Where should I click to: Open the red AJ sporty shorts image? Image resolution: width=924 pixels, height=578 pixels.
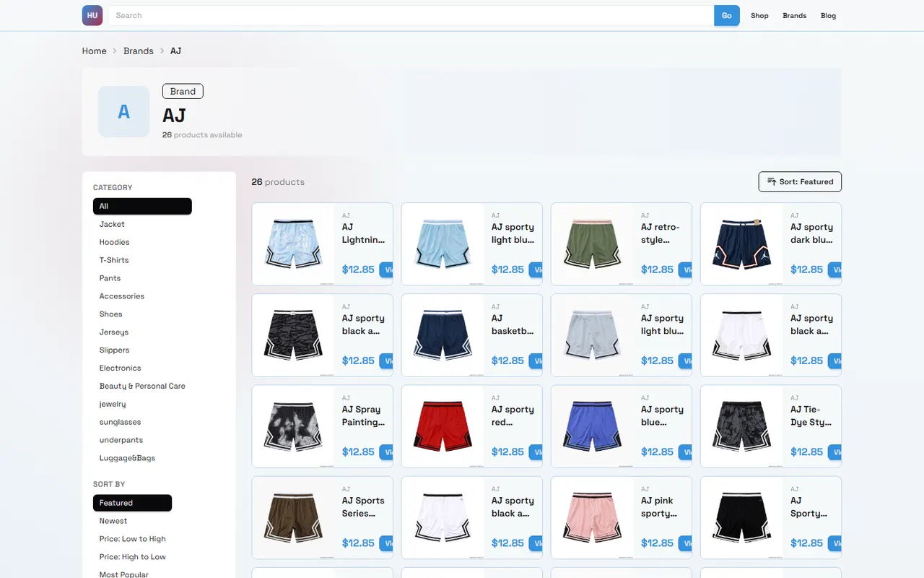click(443, 426)
